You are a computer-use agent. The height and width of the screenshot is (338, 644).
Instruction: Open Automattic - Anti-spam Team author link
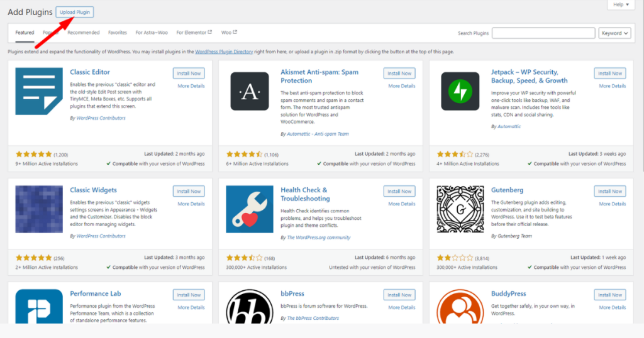(318, 134)
